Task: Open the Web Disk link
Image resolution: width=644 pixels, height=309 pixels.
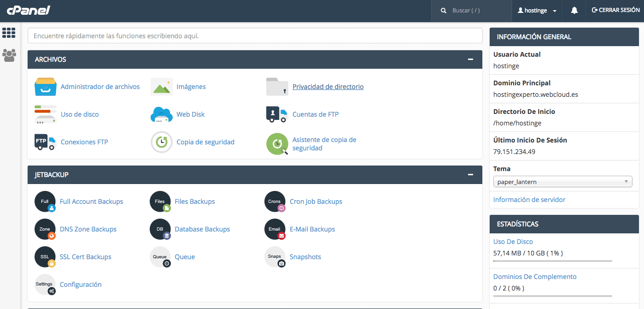Action: click(190, 114)
